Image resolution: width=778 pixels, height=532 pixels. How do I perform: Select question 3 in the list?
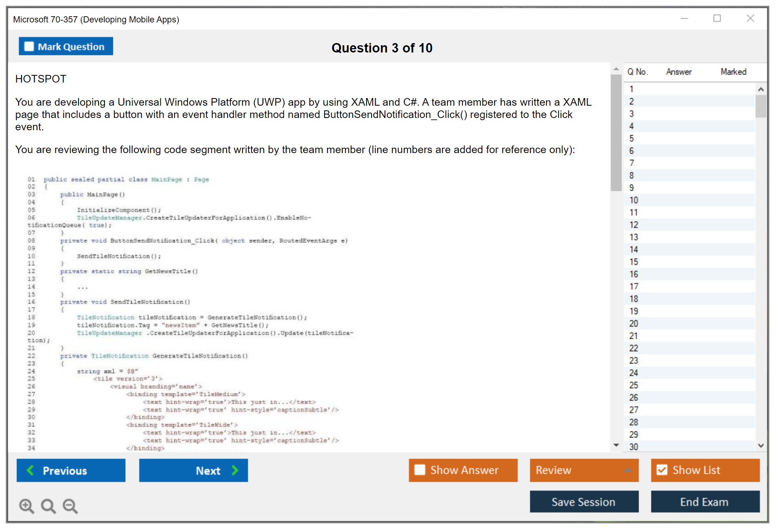(x=631, y=114)
